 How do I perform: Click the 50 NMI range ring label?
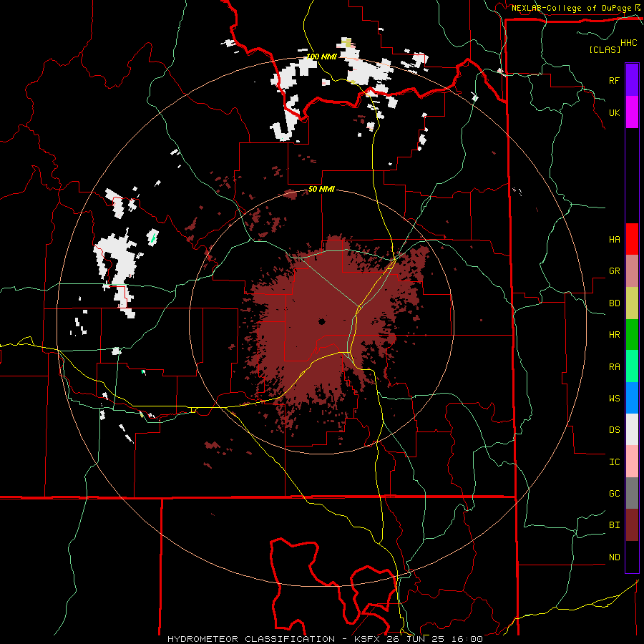[x=321, y=190]
